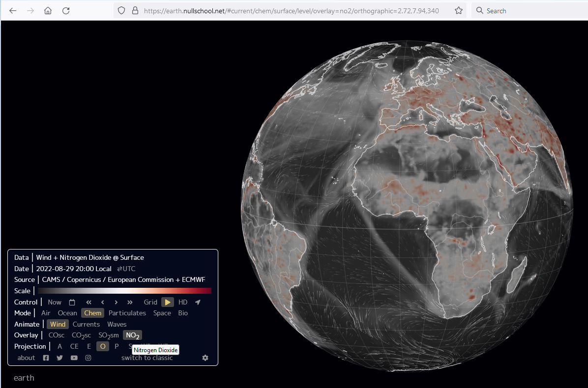The image size is (588, 388).
Task: Set projection to O orthographic
Action: click(x=103, y=346)
